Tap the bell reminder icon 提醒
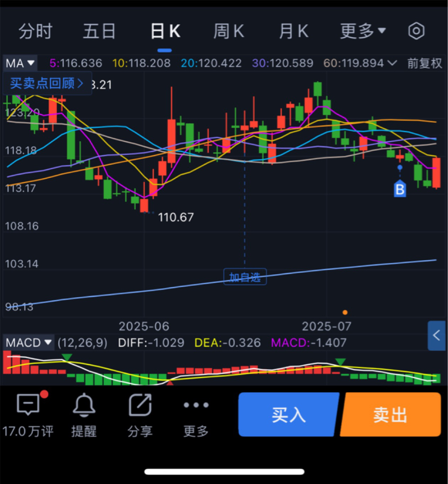 click(x=84, y=405)
